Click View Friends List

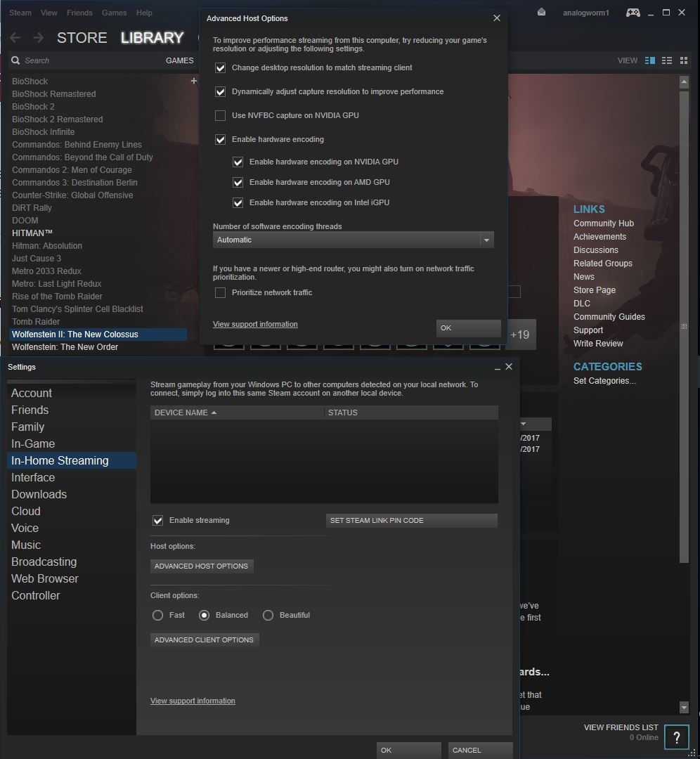(621, 727)
